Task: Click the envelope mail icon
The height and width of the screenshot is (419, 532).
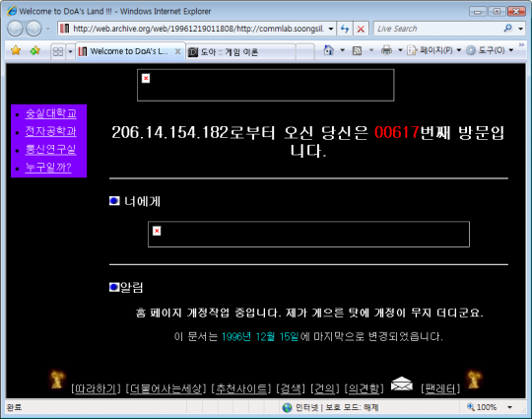Action: pyautogui.click(x=402, y=384)
